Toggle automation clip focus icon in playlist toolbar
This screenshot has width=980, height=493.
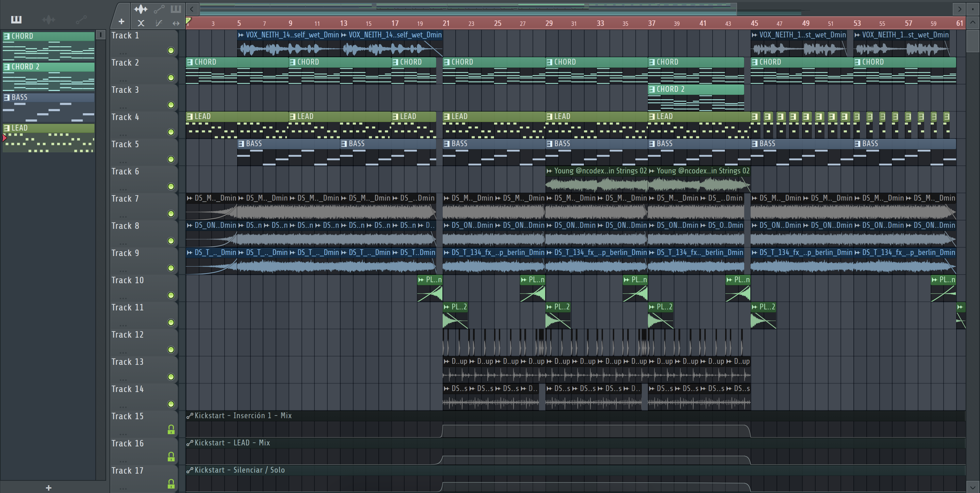pyautogui.click(x=159, y=9)
